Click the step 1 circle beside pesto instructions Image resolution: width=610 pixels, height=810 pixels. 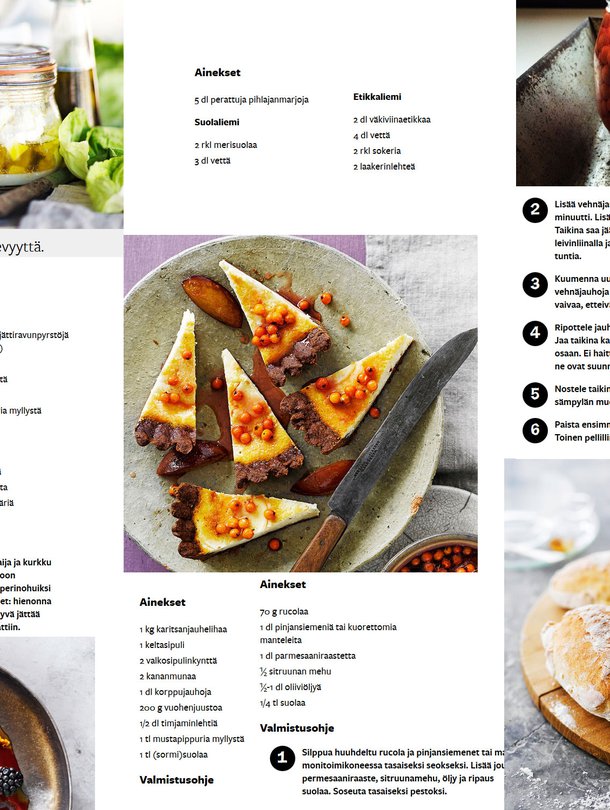coord(283,758)
